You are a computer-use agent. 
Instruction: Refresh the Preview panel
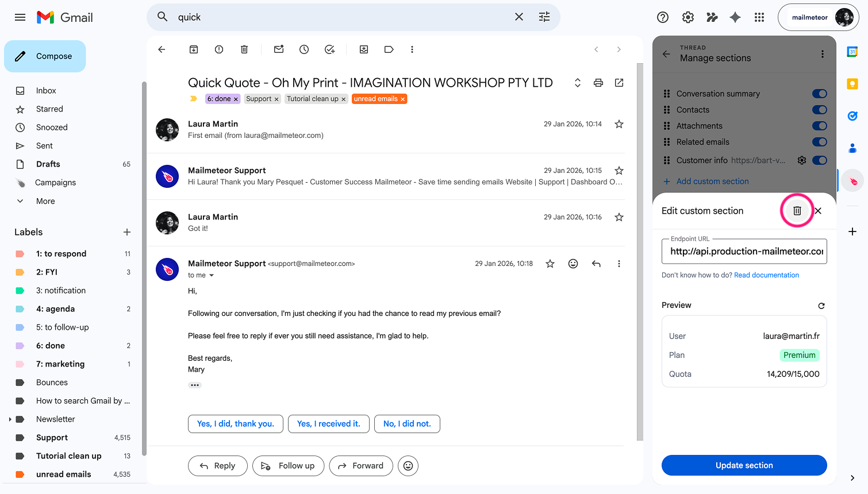(821, 306)
